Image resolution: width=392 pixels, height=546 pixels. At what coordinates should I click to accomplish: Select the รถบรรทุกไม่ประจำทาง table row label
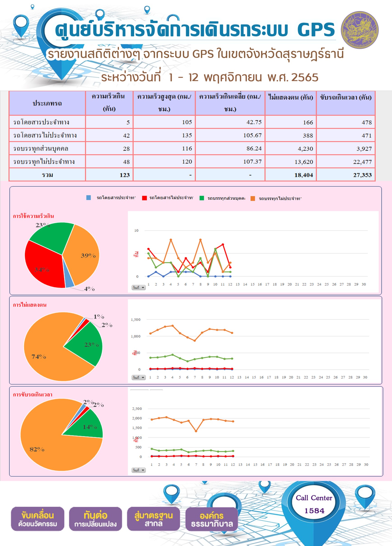(x=44, y=161)
